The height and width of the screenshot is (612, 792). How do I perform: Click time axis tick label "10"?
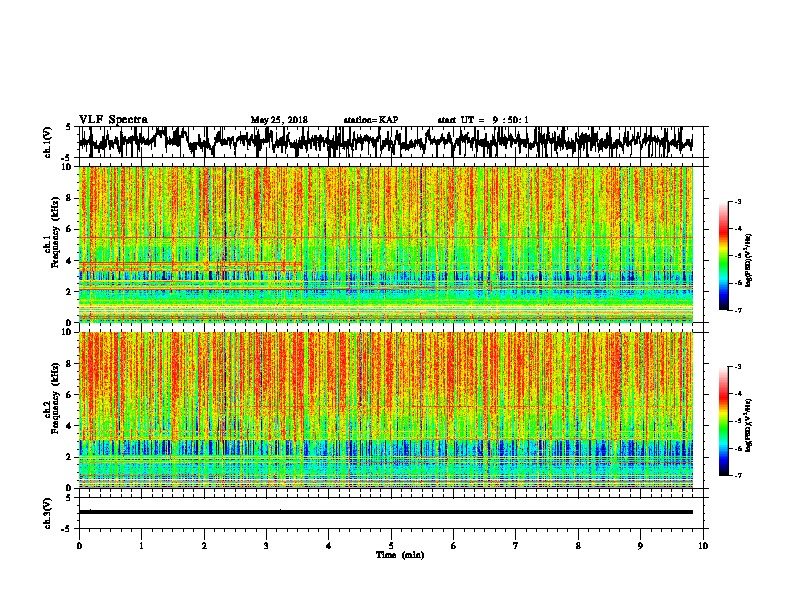point(703,545)
